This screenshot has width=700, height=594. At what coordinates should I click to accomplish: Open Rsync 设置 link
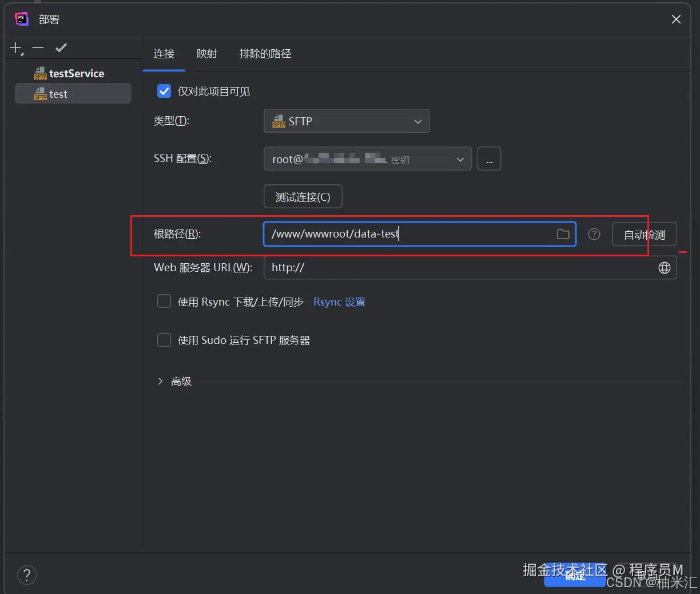pos(339,302)
